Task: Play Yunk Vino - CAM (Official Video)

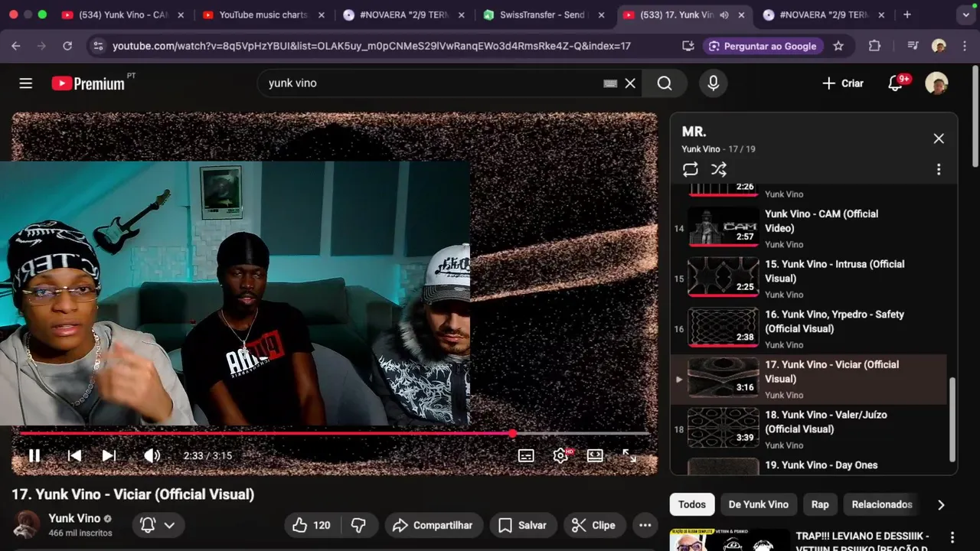Action: coord(808,228)
